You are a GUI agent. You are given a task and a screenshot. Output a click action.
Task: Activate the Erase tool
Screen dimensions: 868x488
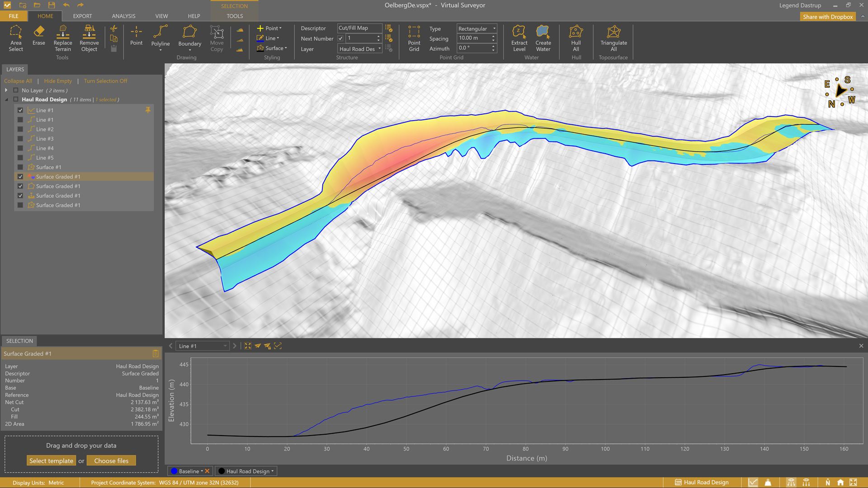39,35
